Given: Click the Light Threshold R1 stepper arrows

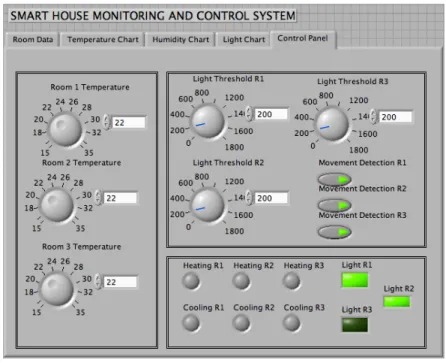Looking at the screenshot, I should click(249, 113).
